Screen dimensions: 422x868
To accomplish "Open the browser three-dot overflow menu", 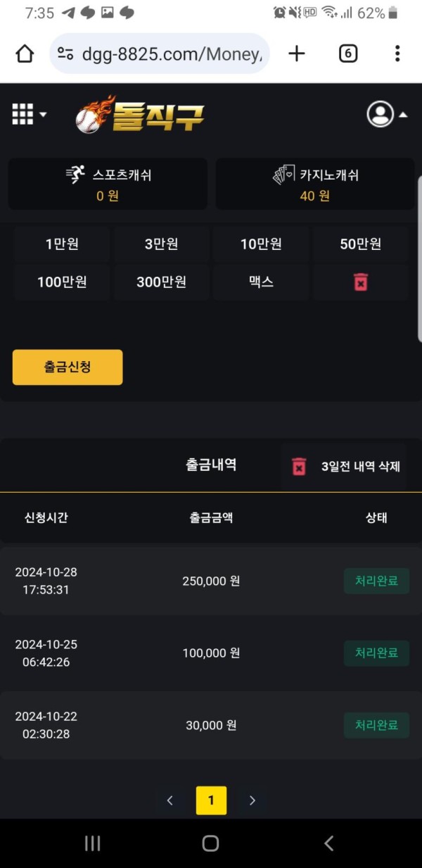I will pos(397,54).
